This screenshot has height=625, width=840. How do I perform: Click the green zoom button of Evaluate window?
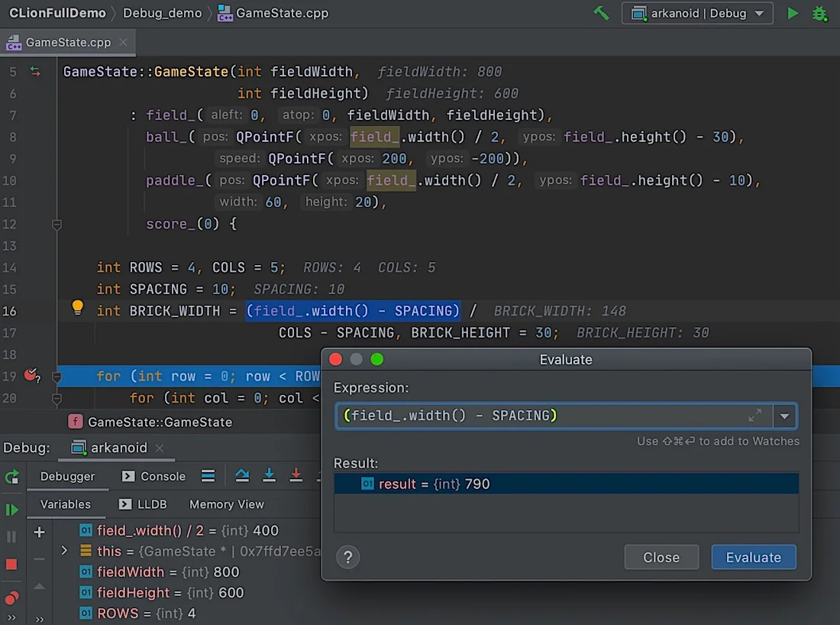tap(377, 359)
